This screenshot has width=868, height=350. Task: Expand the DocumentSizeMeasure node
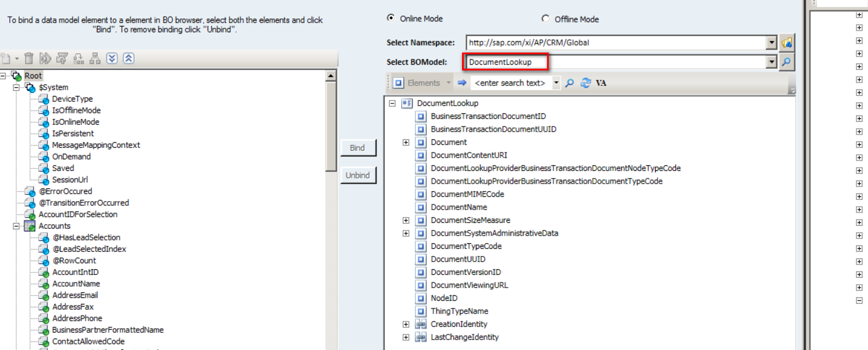click(406, 220)
